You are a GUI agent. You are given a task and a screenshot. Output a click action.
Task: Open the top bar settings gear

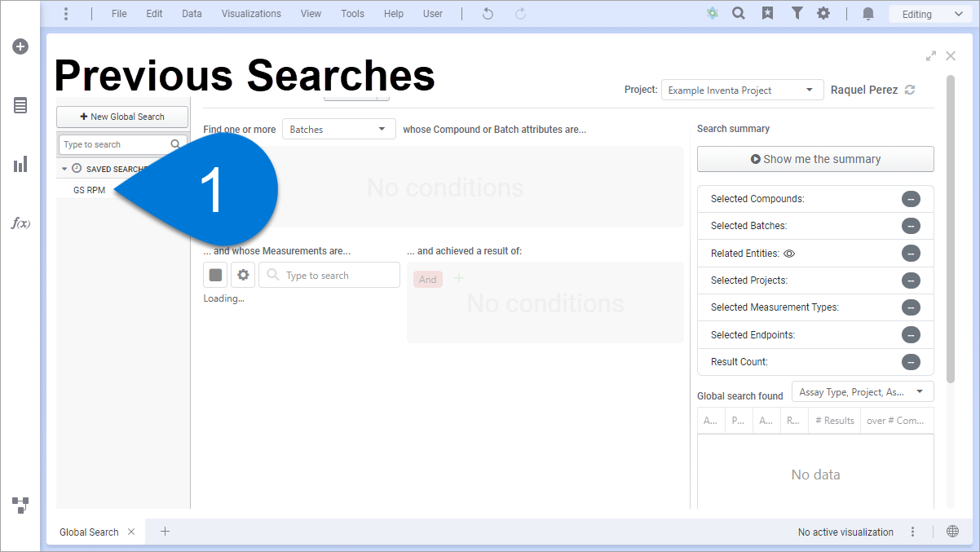tap(824, 13)
